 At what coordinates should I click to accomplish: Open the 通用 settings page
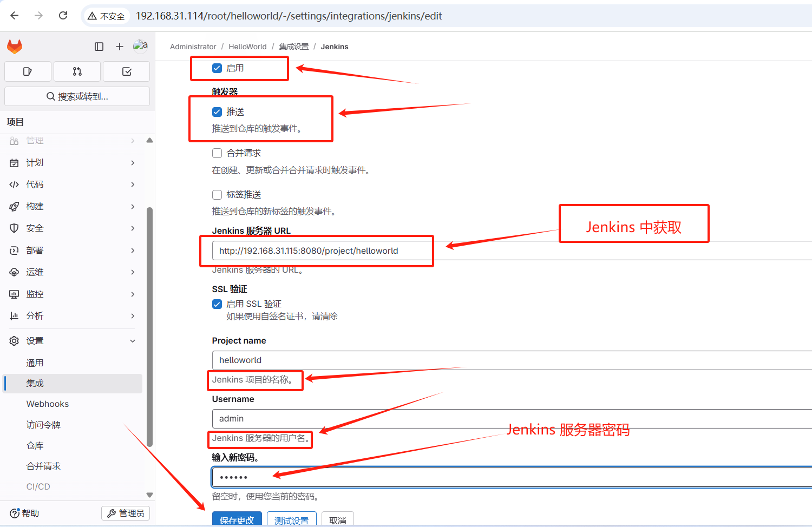[x=73, y=363]
